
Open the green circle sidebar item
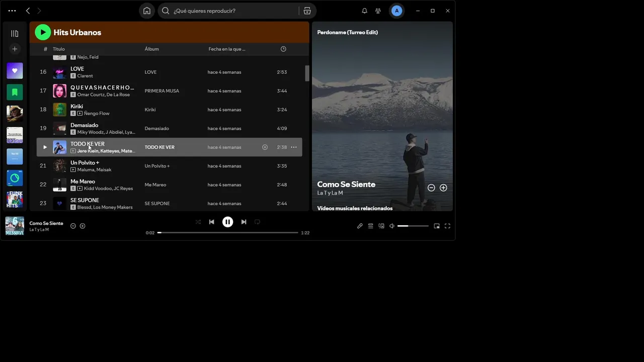[15, 178]
